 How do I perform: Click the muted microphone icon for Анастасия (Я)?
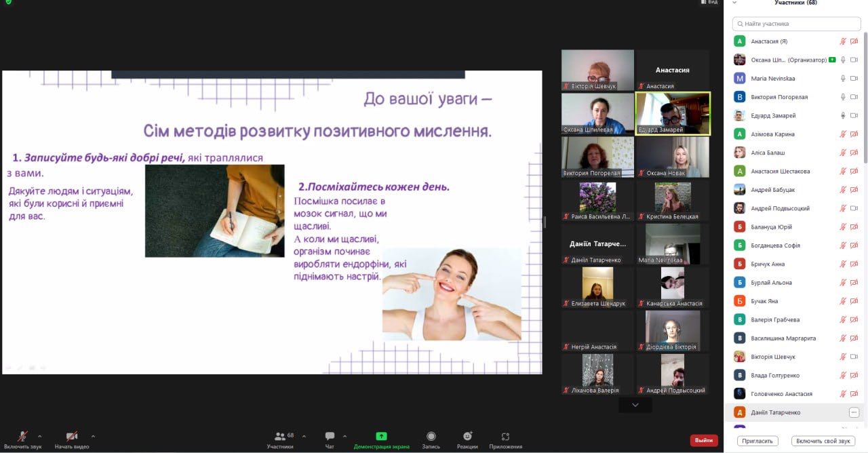844,41
